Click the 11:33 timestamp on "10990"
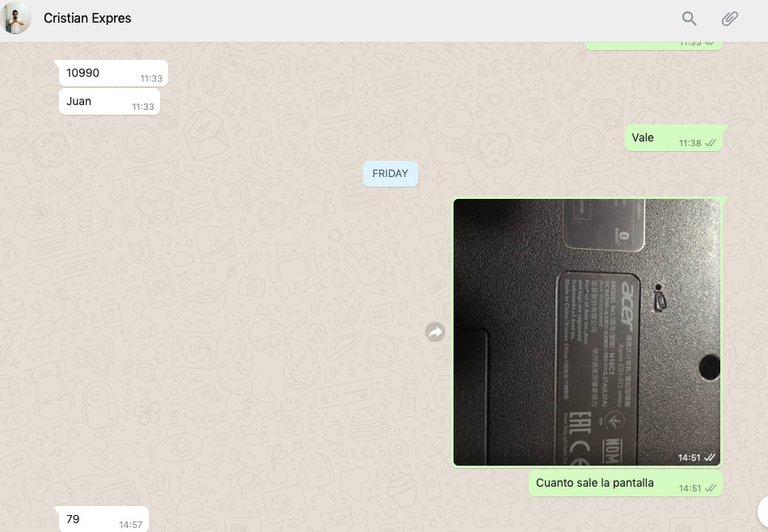Image resolution: width=768 pixels, height=532 pixels. 151,78
